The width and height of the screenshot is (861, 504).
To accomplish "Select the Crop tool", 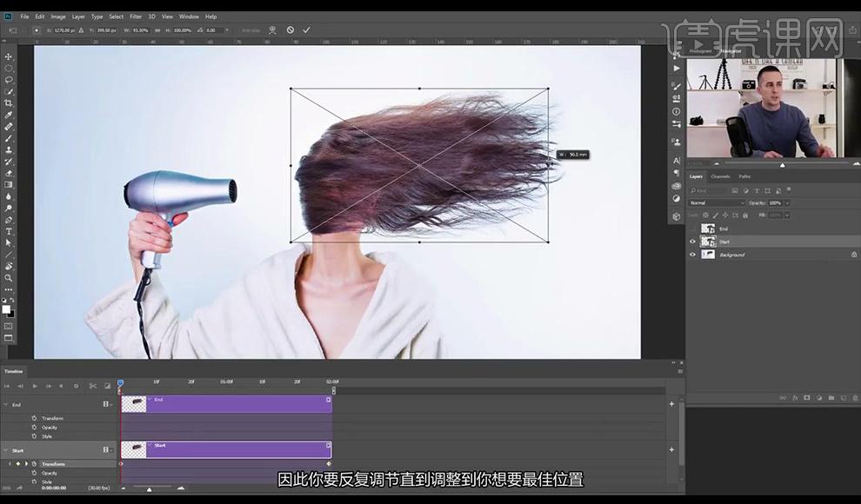I will [8, 103].
